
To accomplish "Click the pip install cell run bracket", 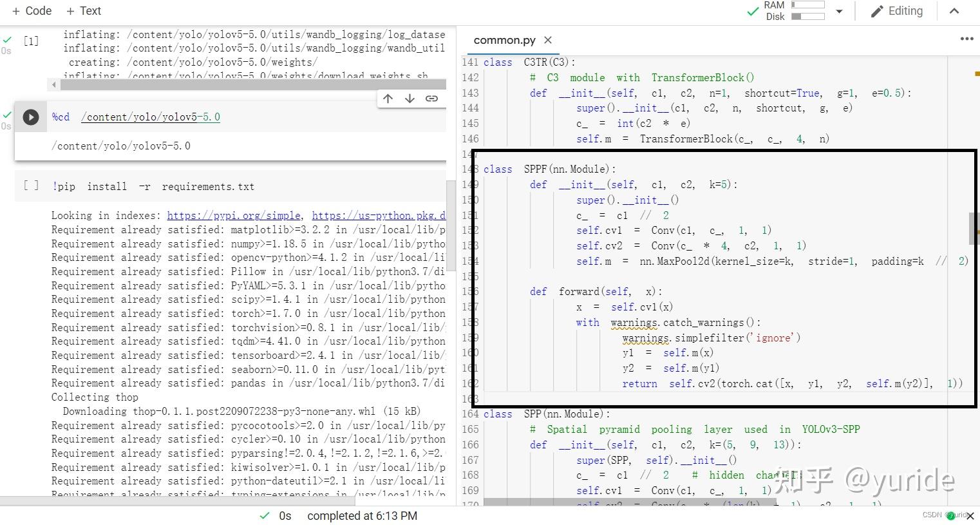I will 31,186.
